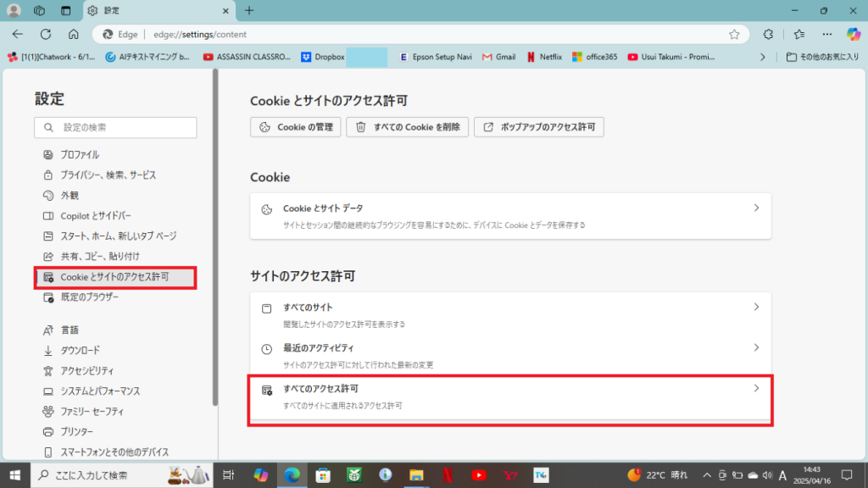Go to the home page icon
868x488 pixels.
click(74, 34)
